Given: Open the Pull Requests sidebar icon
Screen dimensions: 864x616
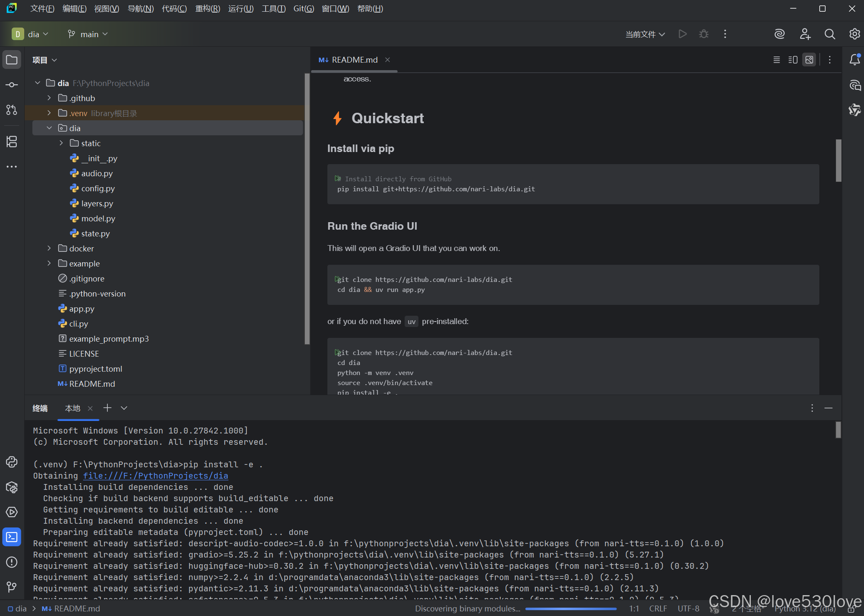Looking at the screenshot, I should tap(12, 110).
